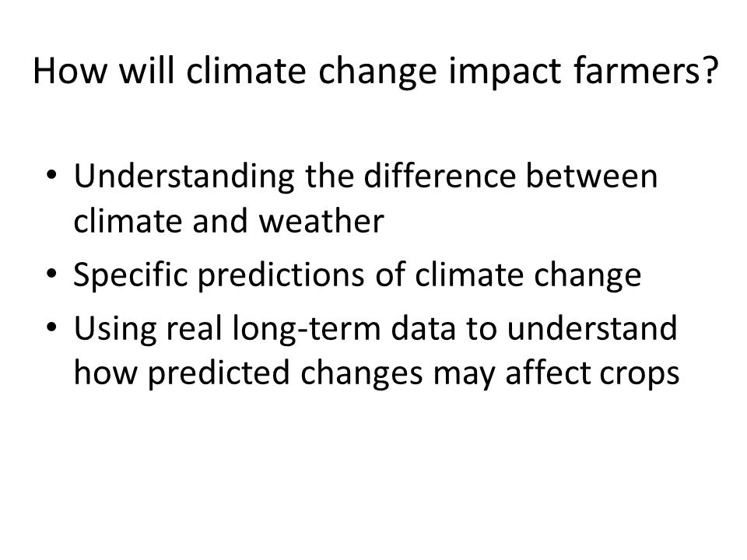The width and height of the screenshot is (747, 560).
Task: Select the word "predicted" in the last line
Action: click(219, 374)
